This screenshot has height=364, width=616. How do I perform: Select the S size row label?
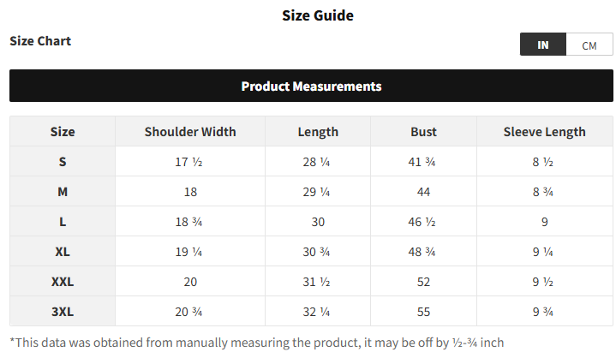(63, 161)
